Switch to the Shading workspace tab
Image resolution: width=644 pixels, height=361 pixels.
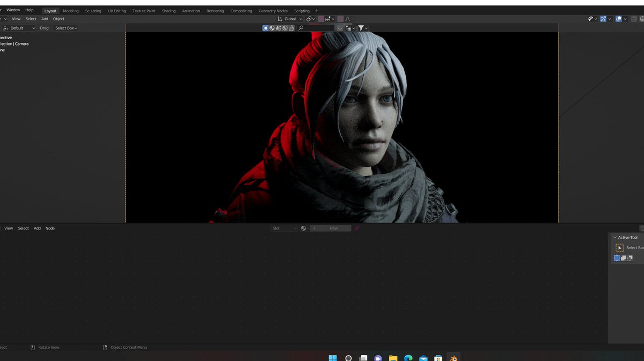(169, 11)
